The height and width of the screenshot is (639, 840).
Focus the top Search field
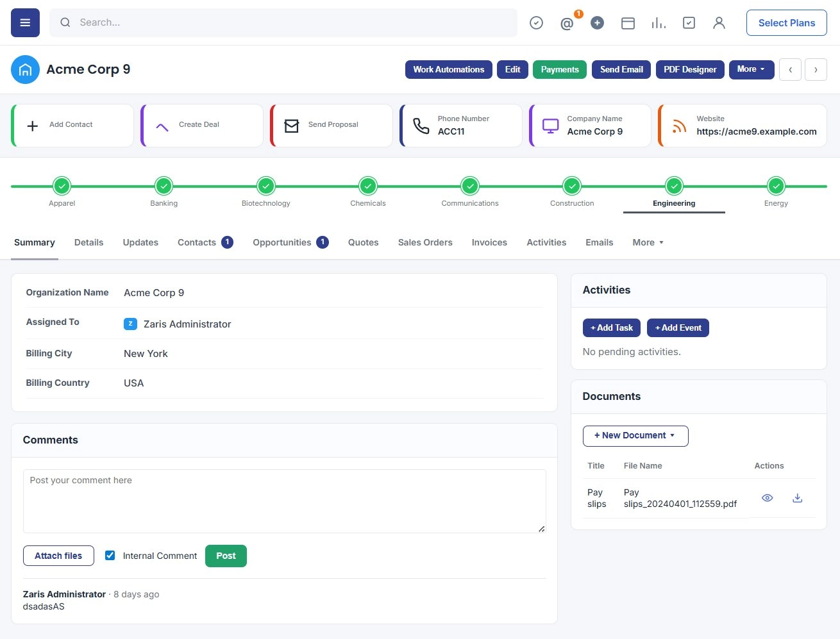[x=283, y=22]
